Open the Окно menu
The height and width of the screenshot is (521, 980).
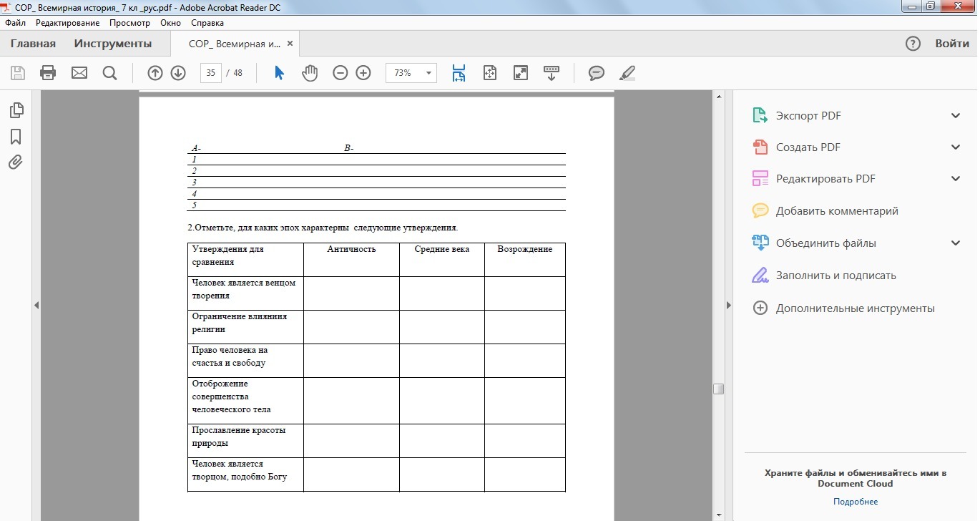coord(171,23)
